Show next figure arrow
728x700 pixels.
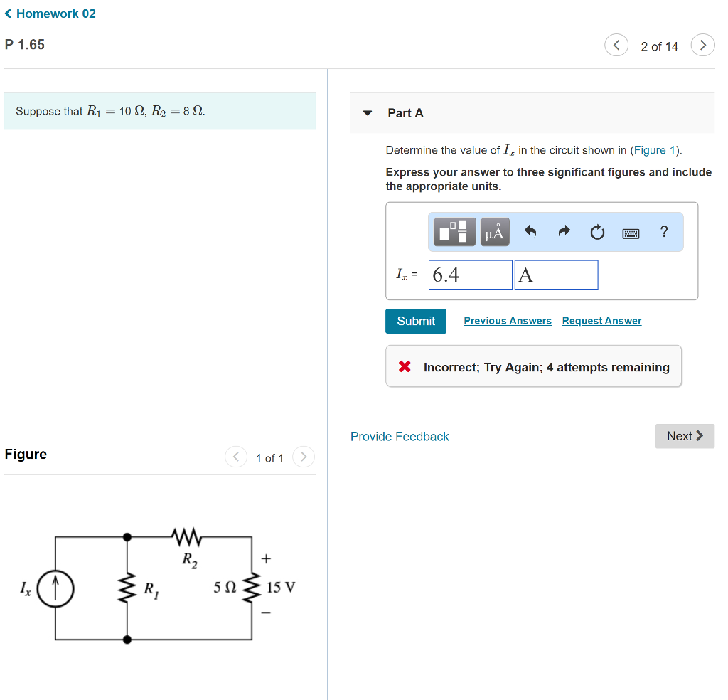(x=303, y=457)
